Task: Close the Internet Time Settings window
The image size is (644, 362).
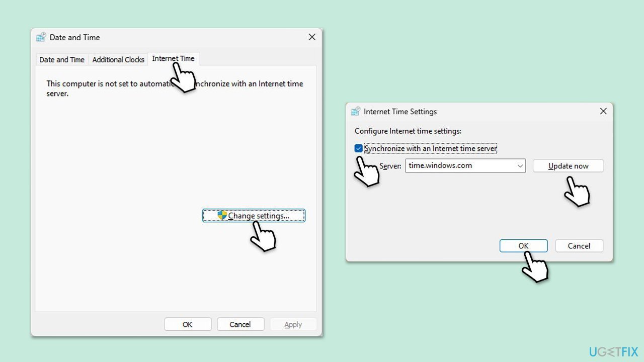Action: pyautogui.click(x=603, y=111)
